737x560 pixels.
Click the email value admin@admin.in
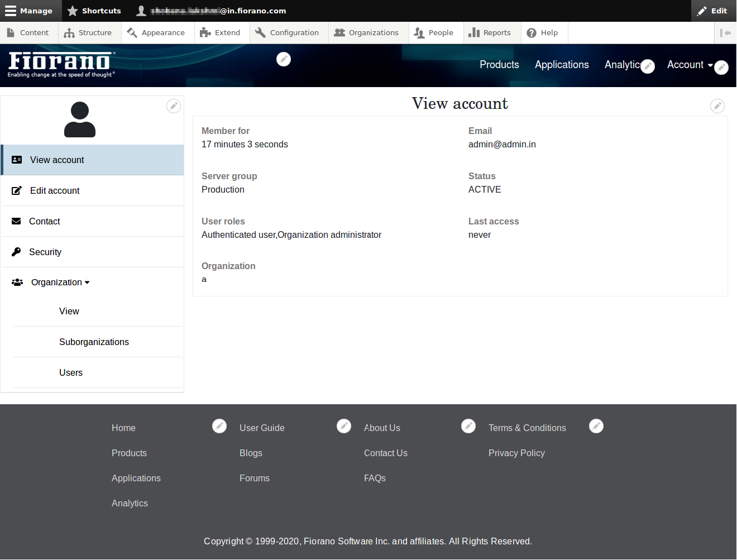click(502, 145)
